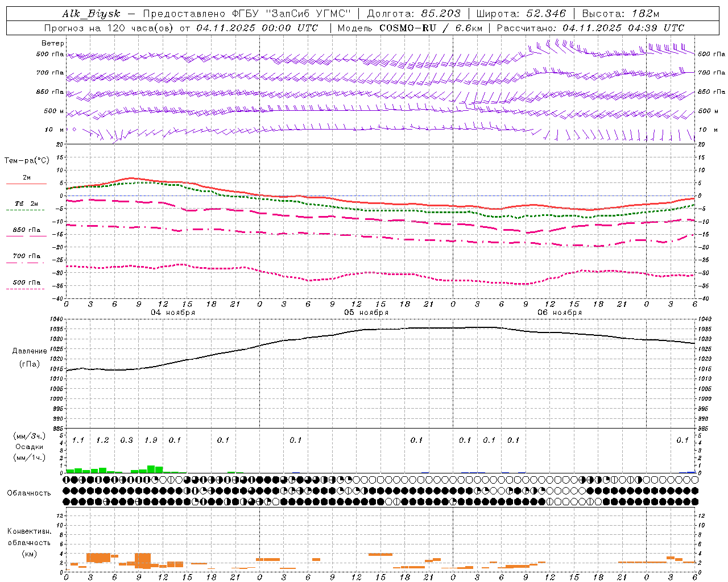Click the elevation text "Высота: 182м"

621,14
